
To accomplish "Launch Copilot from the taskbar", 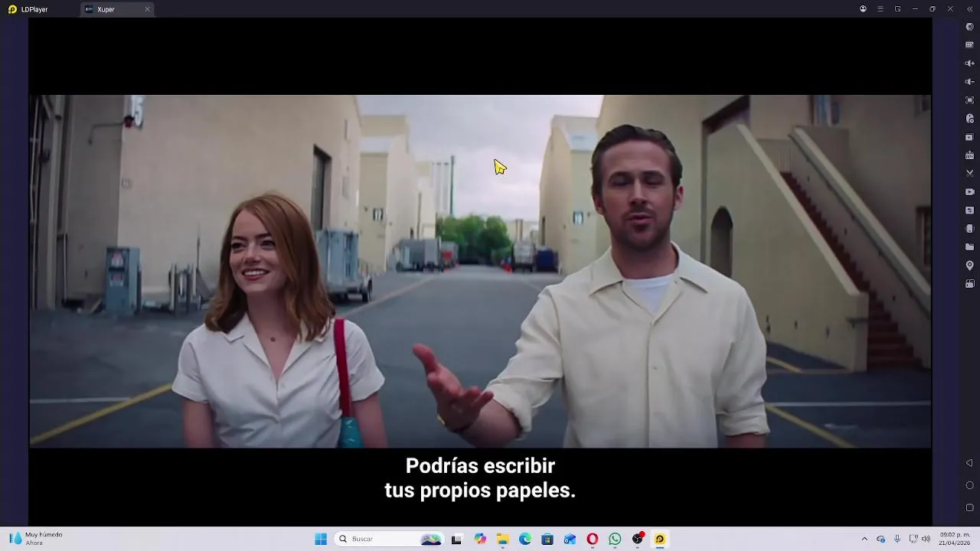I will (480, 539).
